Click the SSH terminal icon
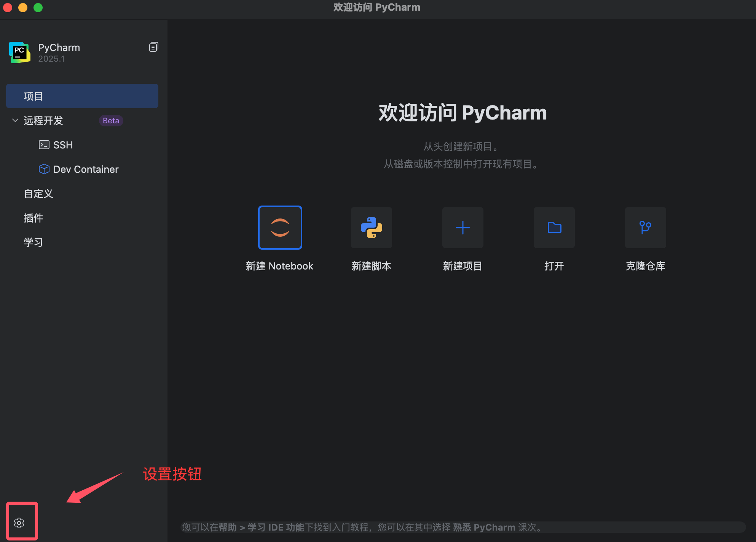The height and width of the screenshot is (542, 756). pos(44,145)
